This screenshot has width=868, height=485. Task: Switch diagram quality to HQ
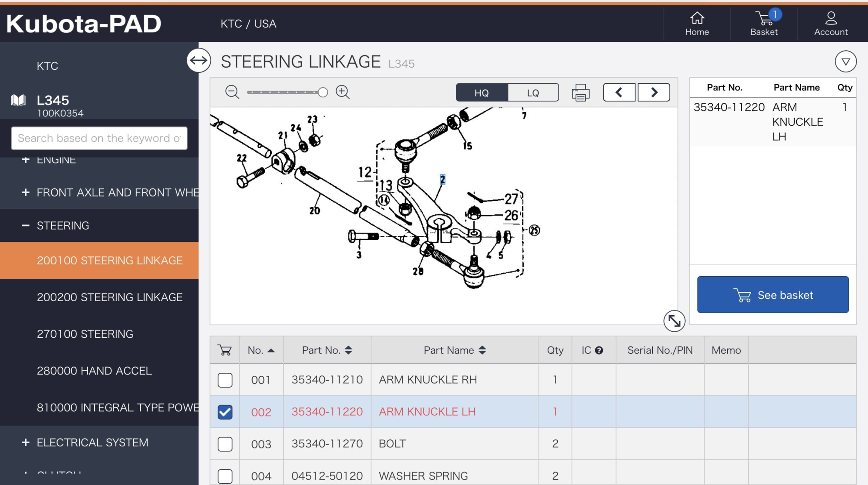[x=481, y=92]
